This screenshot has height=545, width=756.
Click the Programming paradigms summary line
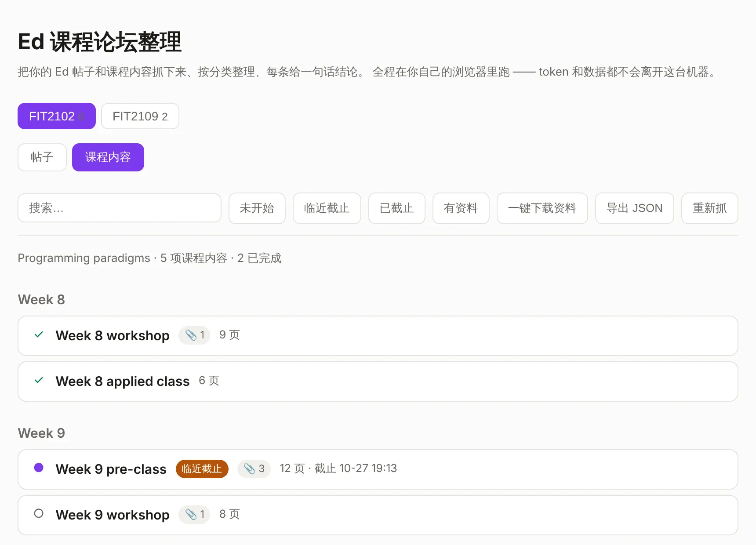pos(149,258)
